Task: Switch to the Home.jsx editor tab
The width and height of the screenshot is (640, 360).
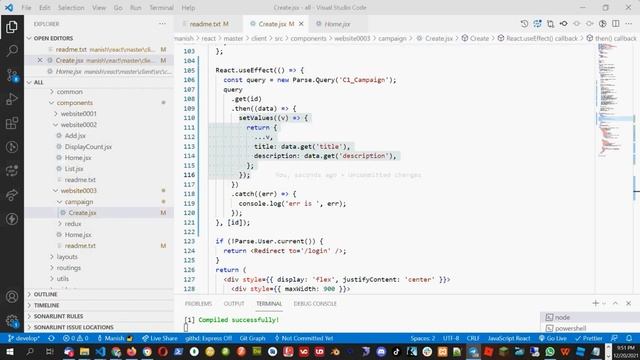Action: (x=337, y=24)
